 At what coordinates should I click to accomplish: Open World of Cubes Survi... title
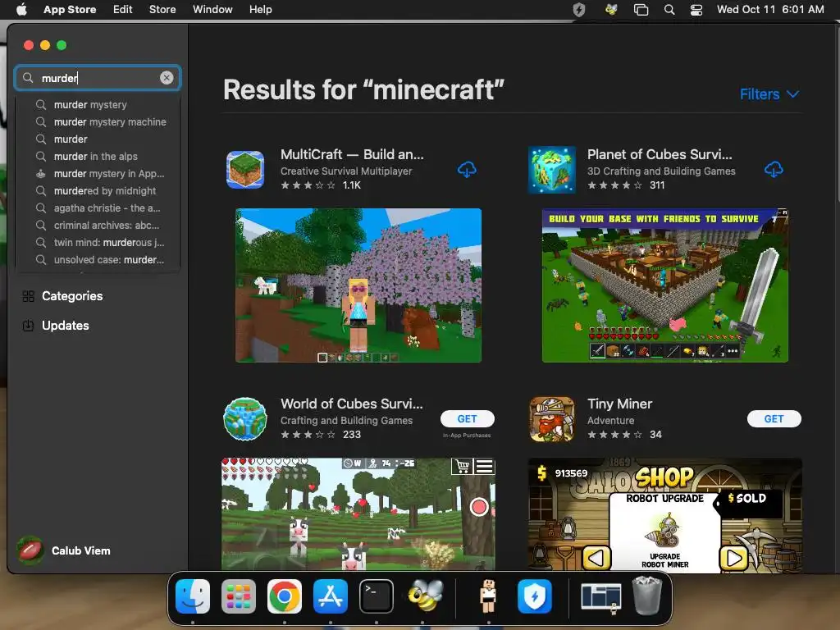(351, 404)
